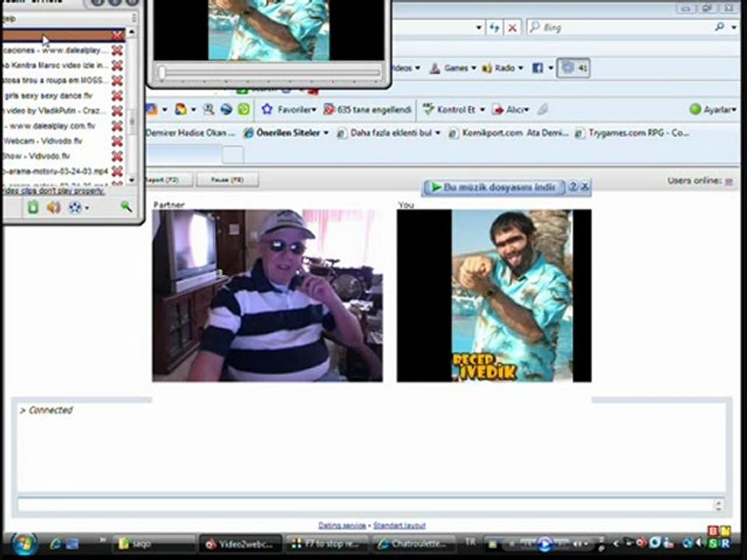747x560 pixels.
Task: Expand 'Daha fazla eklenti bul' dropdown
Action: tap(437, 133)
